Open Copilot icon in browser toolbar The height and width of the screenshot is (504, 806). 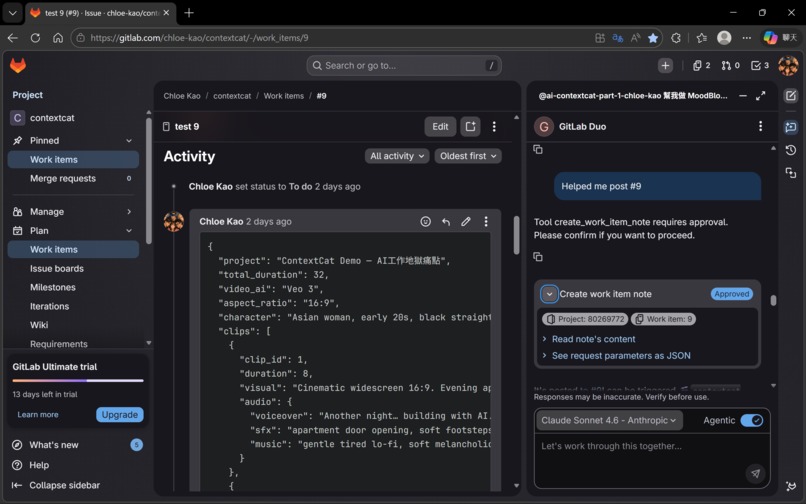770,38
